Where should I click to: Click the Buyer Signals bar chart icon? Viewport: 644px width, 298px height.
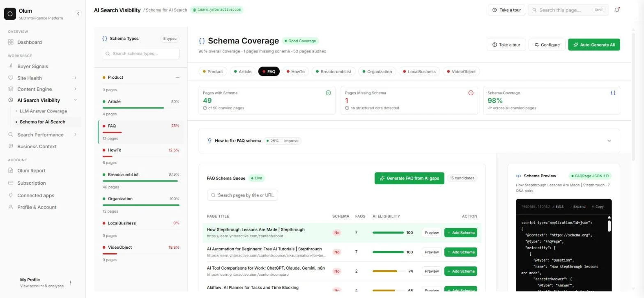point(11,66)
